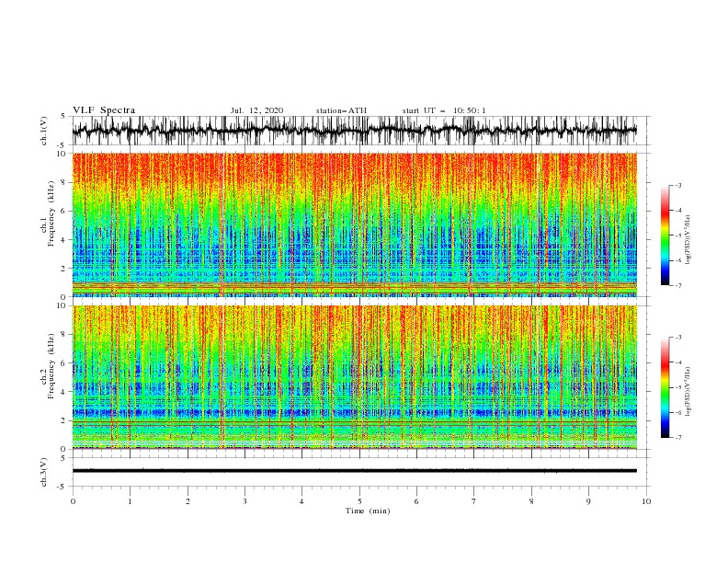The width and height of the screenshot is (728, 563).
Task: Click the date 'Jul. 12, 2020'
Action: (256, 110)
